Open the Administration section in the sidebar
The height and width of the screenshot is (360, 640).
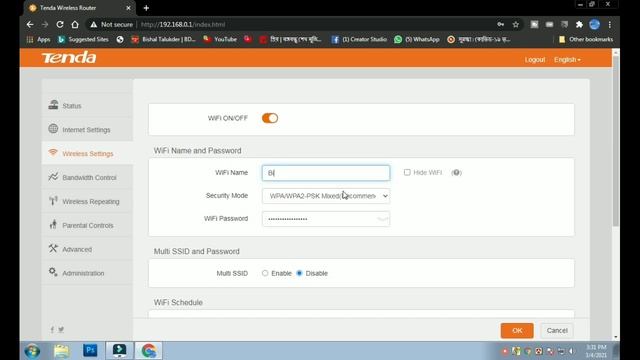[87, 273]
